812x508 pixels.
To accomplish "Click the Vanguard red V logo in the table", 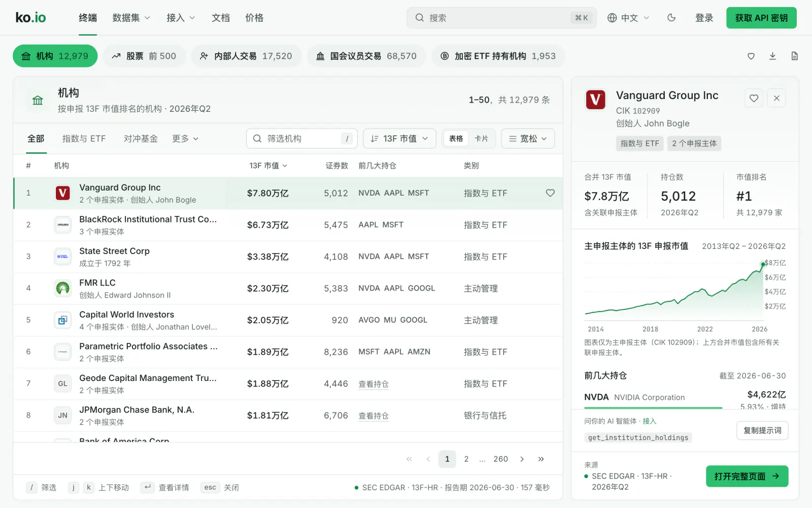I will [x=63, y=193].
